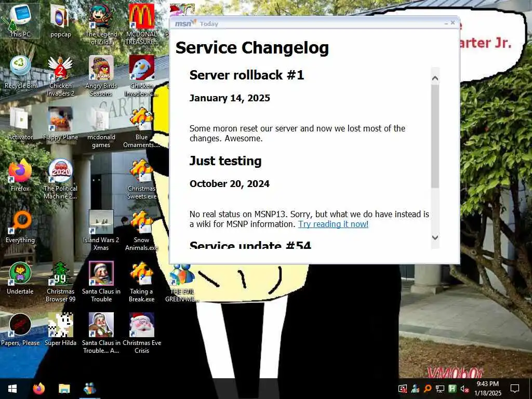The image size is (532, 399).
Task: Open the 'Try reading it now!' wiki link
Action: [333, 224]
